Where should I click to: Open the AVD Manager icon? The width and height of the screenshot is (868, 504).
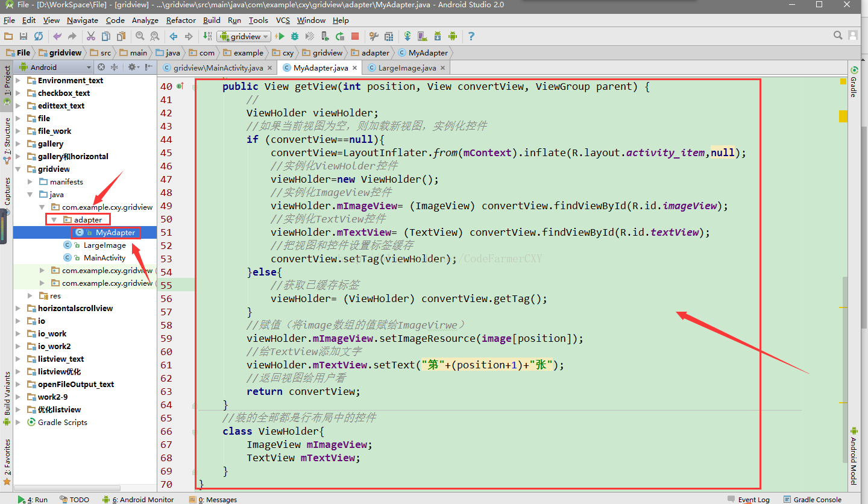[423, 36]
